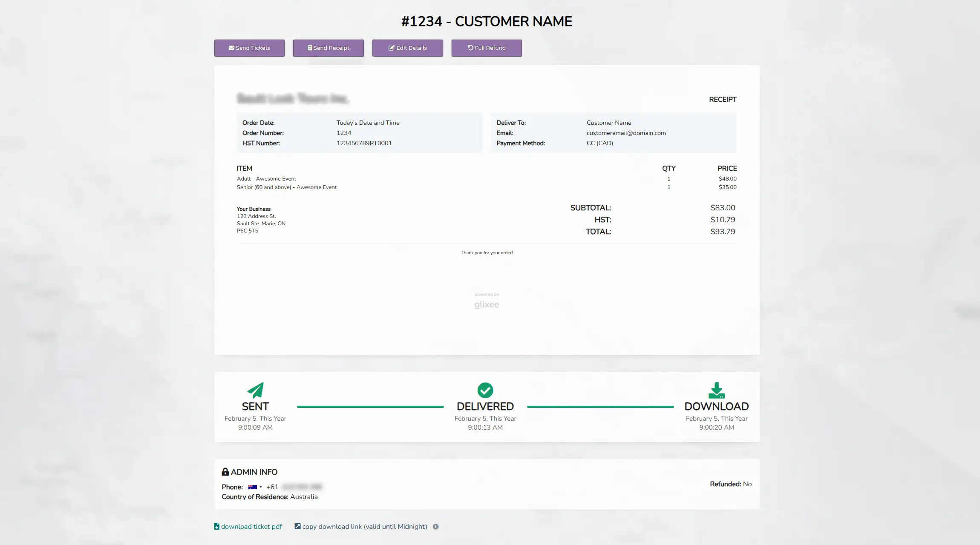Click the total amount $93.79

coord(723,232)
